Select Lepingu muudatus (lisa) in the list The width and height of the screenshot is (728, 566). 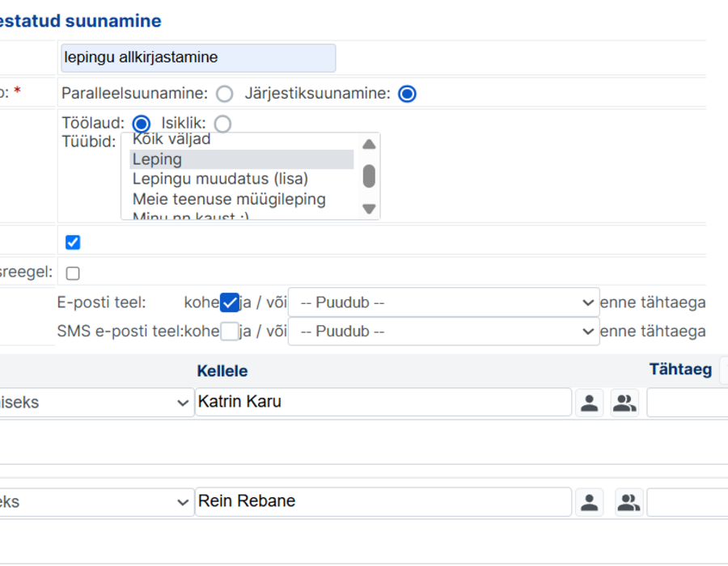pyautogui.click(x=241, y=179)
